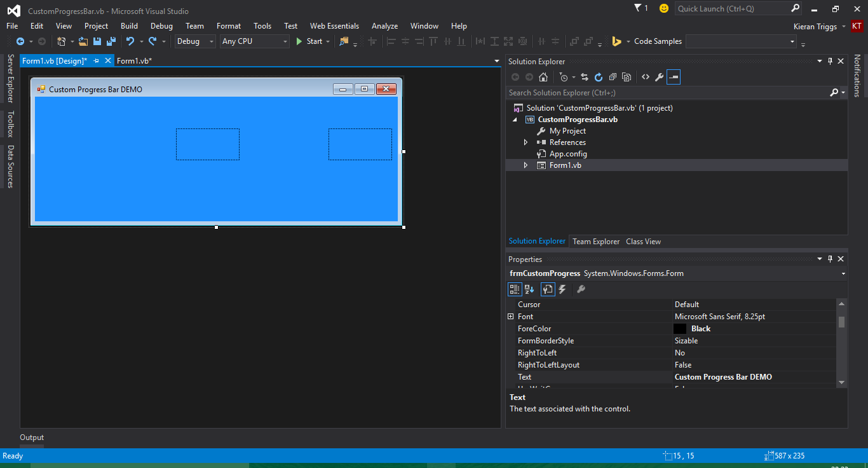Click the Home icon in Solution Explorer
The image size is (868, 468).
tap(543, 77)
